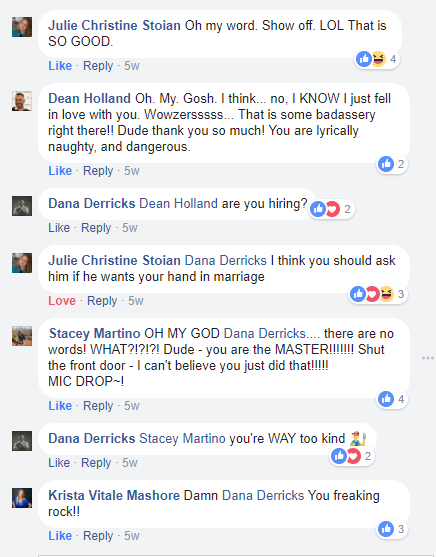Show likes on Stacey Martino's MIC DROP comment
Screen dimensions: 436x557
[x=392, y=399]
